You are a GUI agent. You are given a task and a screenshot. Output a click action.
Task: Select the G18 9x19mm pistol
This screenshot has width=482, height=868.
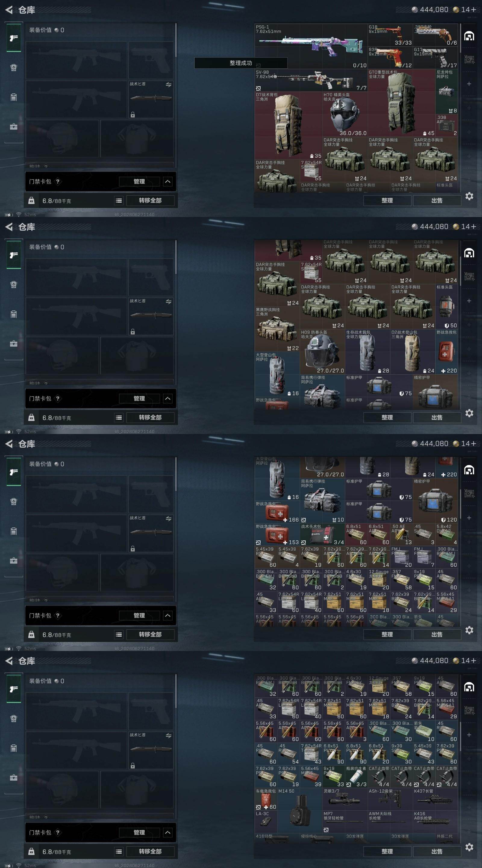point(390,35)
